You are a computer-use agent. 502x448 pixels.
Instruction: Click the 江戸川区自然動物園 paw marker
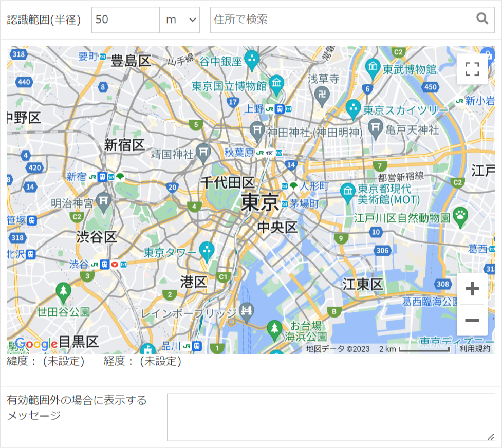click(460, 217)
